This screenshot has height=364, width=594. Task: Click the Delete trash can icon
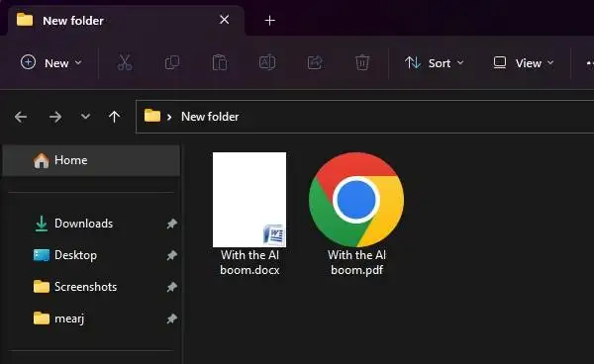click(x=362, y=63)
